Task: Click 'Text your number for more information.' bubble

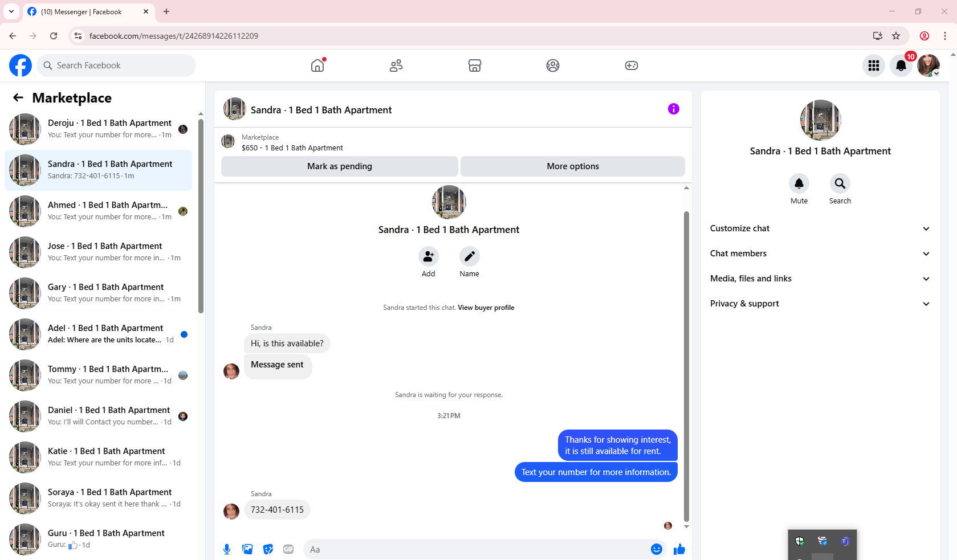Action: coord(596,472)
